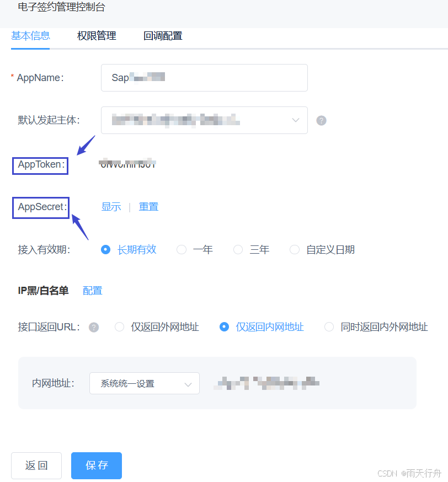Click the question mark icon next to 接口返回URL
Image resolution: width=448 pixels, height=482 pixels.
(94, 326)
